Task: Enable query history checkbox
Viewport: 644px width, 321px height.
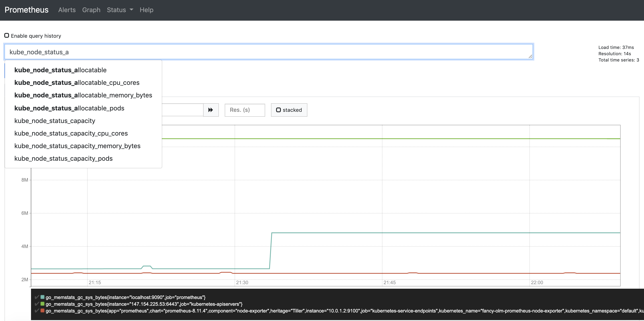Action: point(7,35)
